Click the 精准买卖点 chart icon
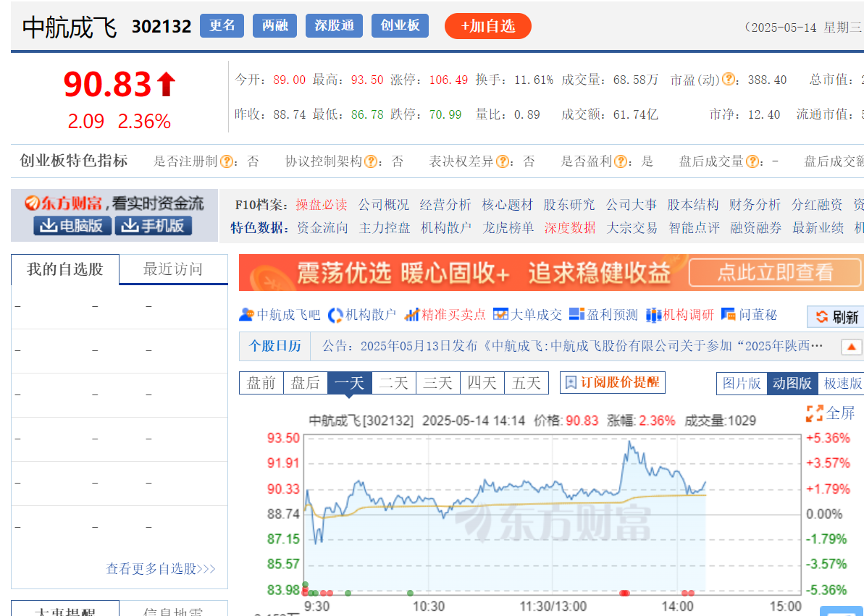The height and width of the screenshot is (616, 864). 411,315
